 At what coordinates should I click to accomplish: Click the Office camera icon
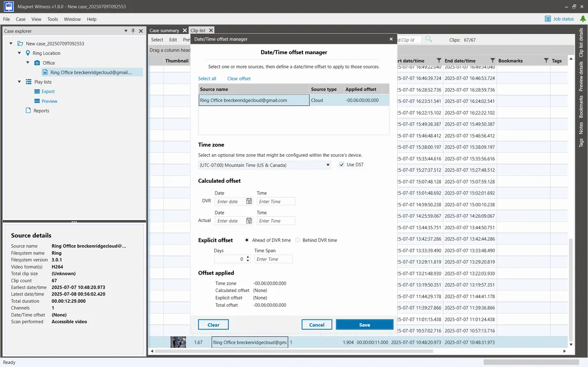(37, 63)
